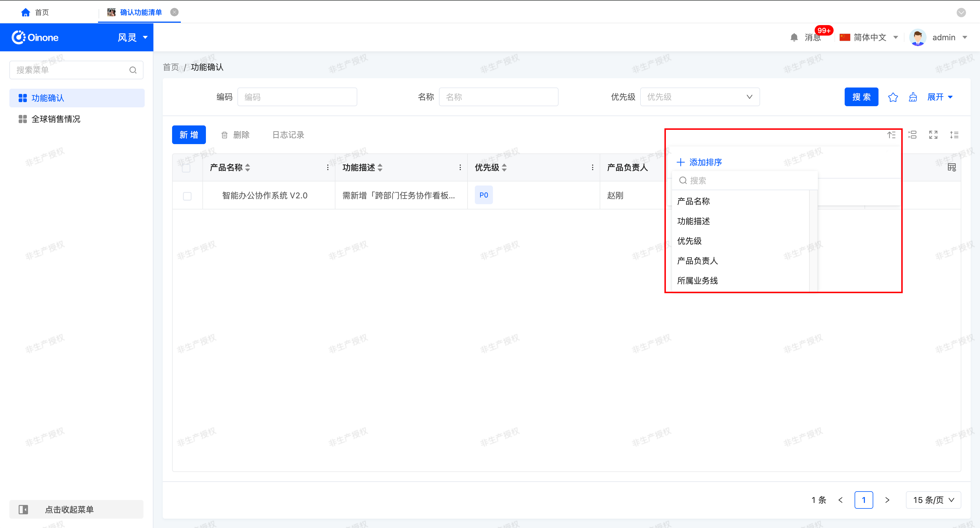The width and height of the screenshot is (980, 528).
Task: Click the list view mode icon
Action: pyautogui.click(x=912, y=135)
